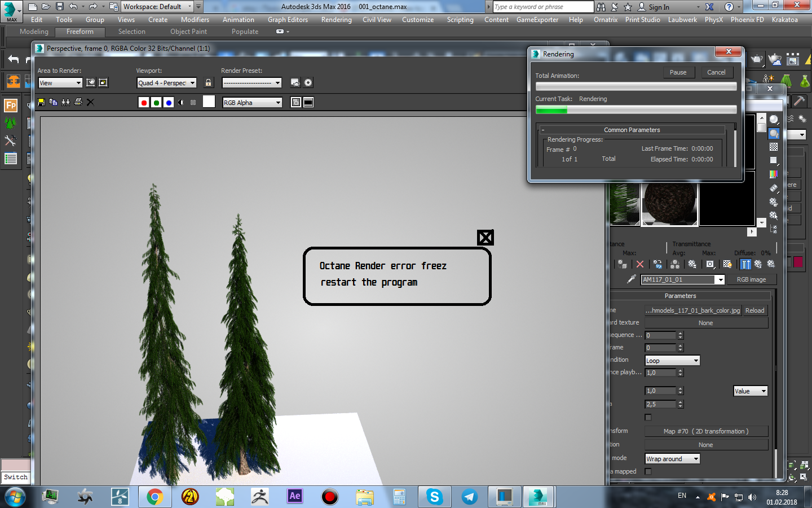Open the Wrap around mode dropdown
This screenshot has width=812, height=508.
[673, 459]
